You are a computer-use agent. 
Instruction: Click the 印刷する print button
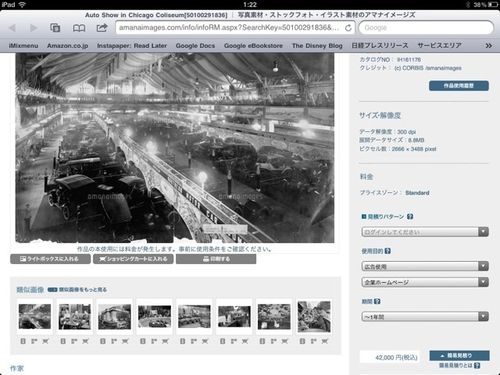click(216, 259)
